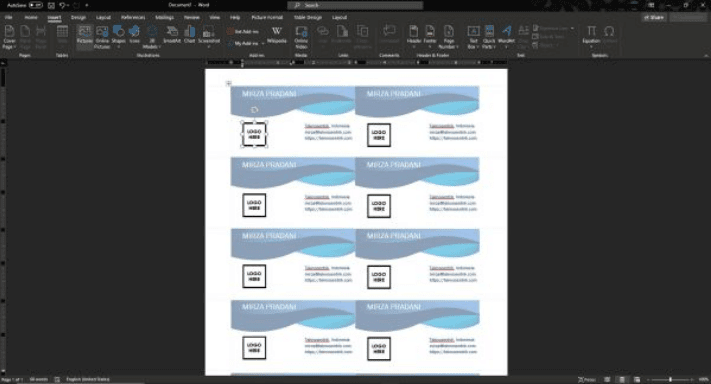Open the References tab

[x=133, y=17]
